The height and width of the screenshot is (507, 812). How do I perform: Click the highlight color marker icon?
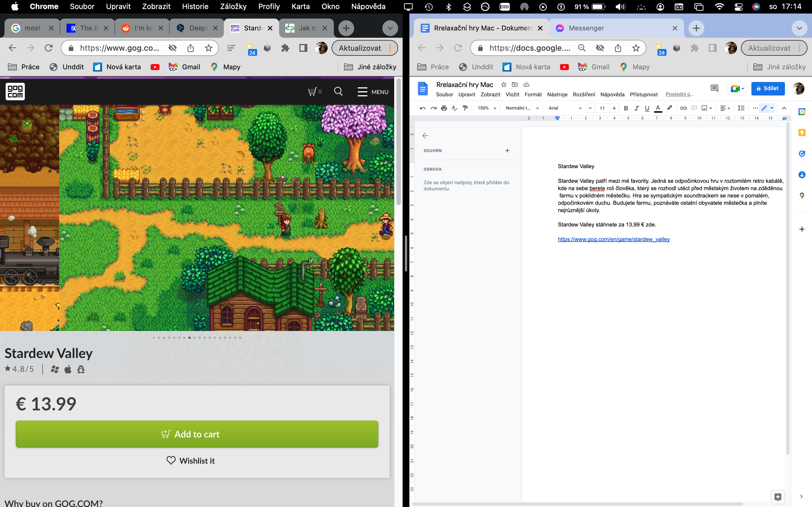669,108
